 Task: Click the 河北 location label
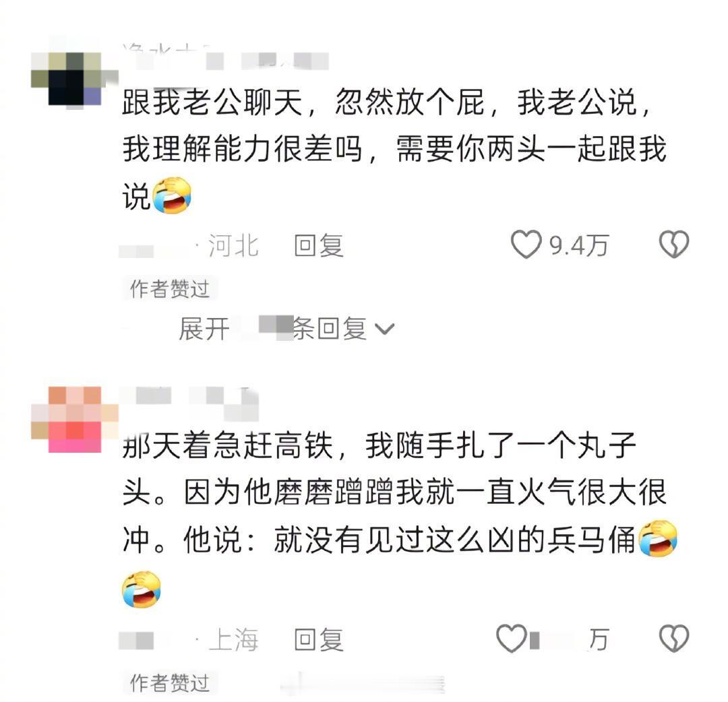[x=233, y=245]
